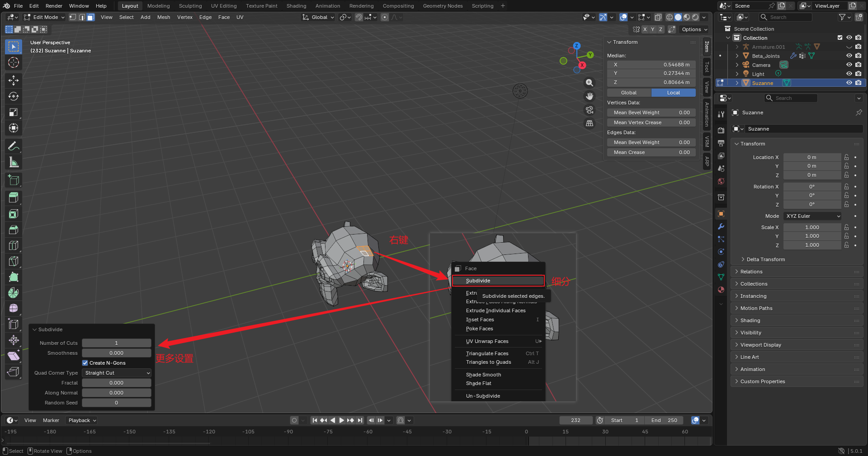Toggle Create N-Gons checkbox
Viewport: 868px width, 456px height.
(x=85, y=363)
